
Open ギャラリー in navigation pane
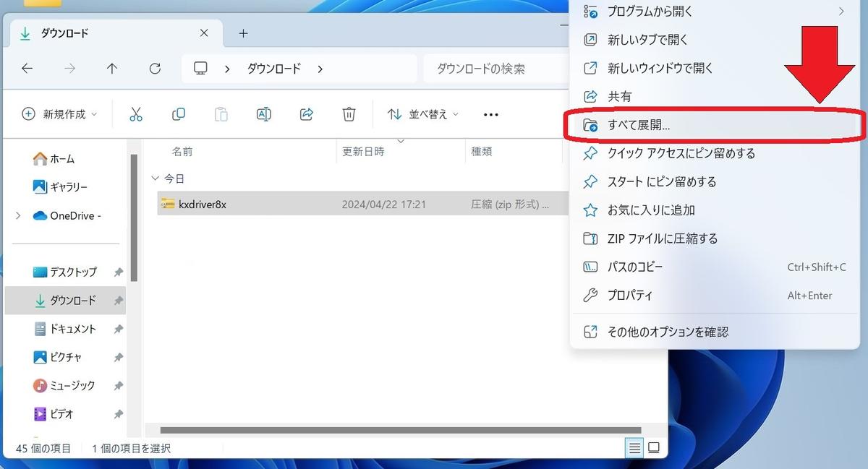coord(60,187)
